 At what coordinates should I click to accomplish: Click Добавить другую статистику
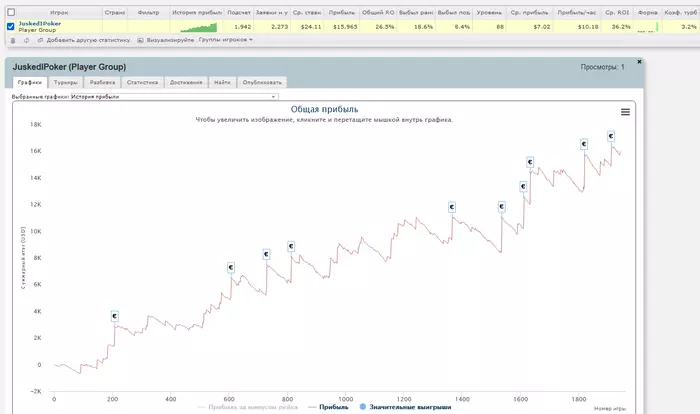[x=88, y=40]
